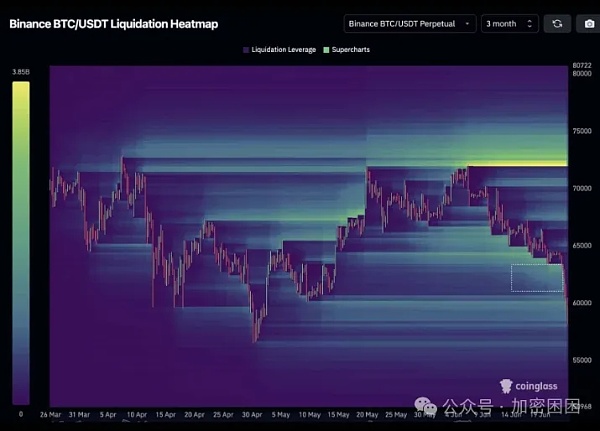Click the 20 May date label
The width and height of the screenshot is (600, 431).
[367, 415]
